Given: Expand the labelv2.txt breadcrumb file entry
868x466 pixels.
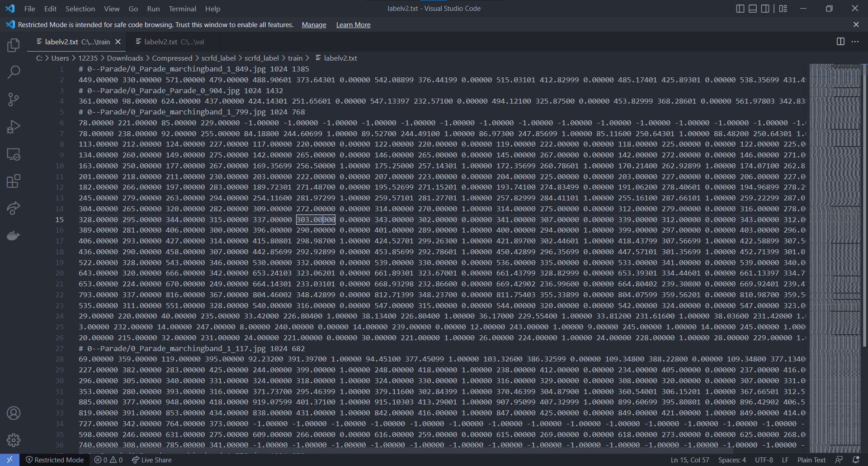Looking at the screenshot, I should [x=336, y=58].
